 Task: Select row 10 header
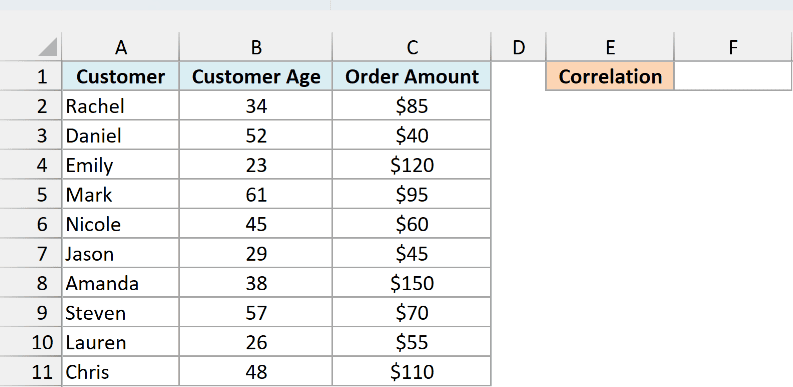[x=31, y=342]
